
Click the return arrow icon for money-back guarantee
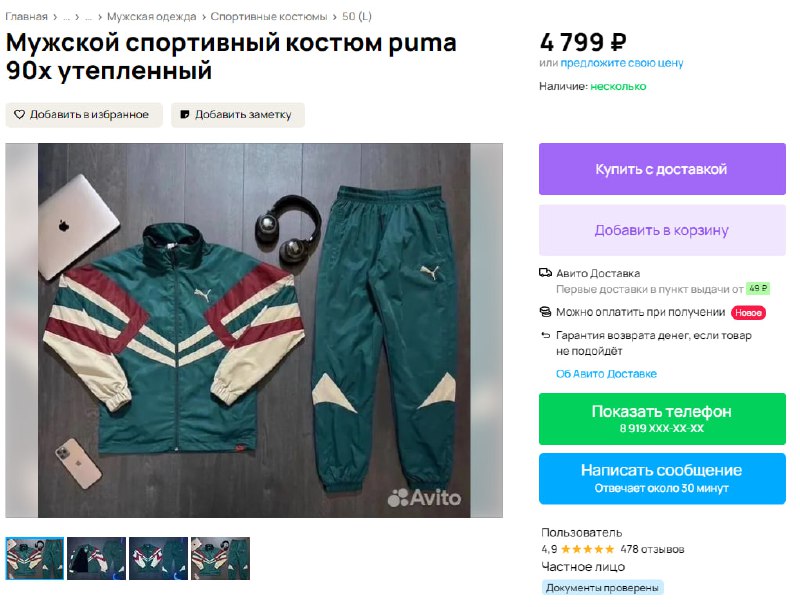click(x=545, y=335)
